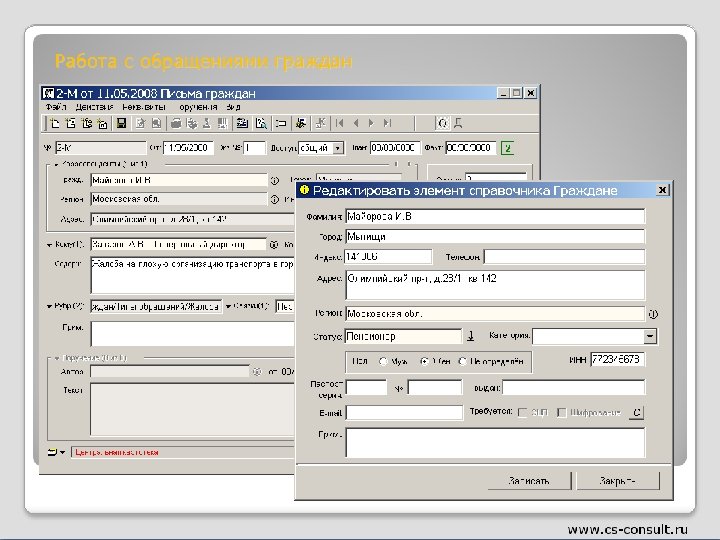Click the info icon beside Регион in dialog

[653, 314]
